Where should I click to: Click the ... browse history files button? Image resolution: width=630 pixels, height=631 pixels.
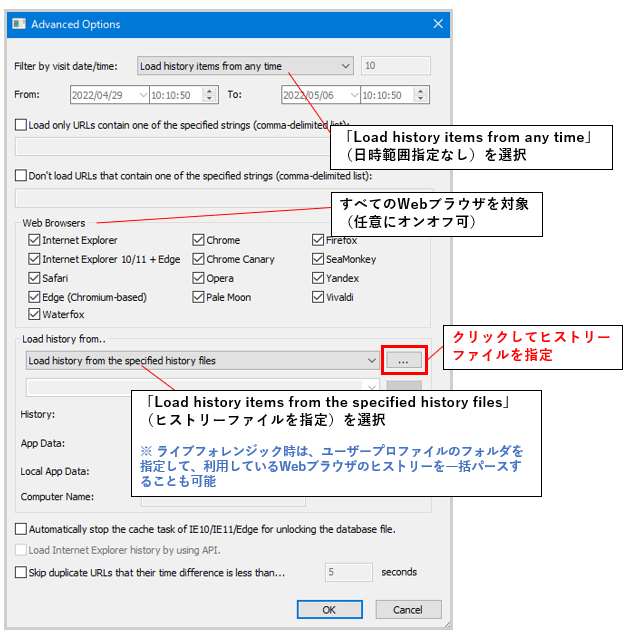click(x=404, y=361)
